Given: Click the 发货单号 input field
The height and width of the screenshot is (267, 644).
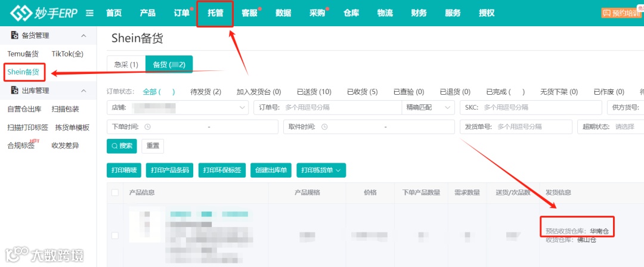Looking at the screenshot, I should (x=516, y=127).
